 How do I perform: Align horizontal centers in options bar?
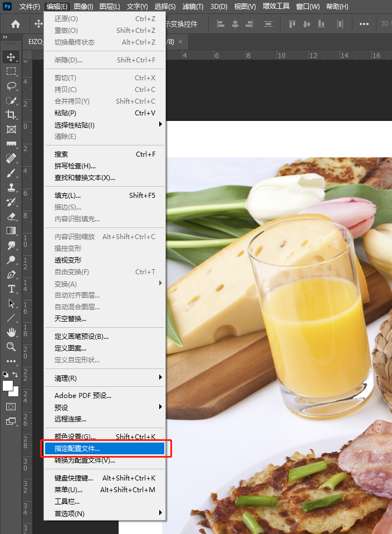(235, 24)
